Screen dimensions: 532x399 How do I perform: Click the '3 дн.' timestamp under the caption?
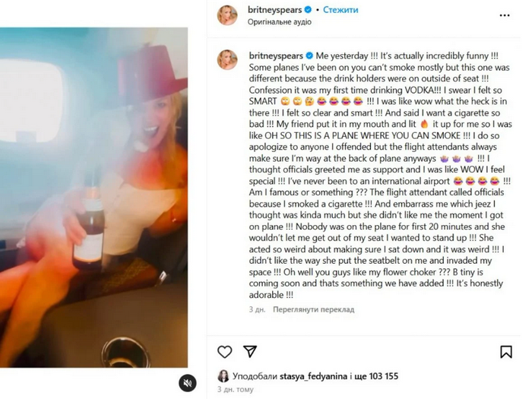(257, 310)
